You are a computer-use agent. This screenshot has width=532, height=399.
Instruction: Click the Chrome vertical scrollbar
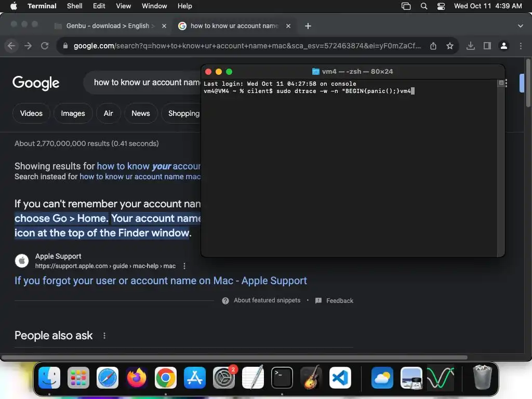[x=528, y=83]
